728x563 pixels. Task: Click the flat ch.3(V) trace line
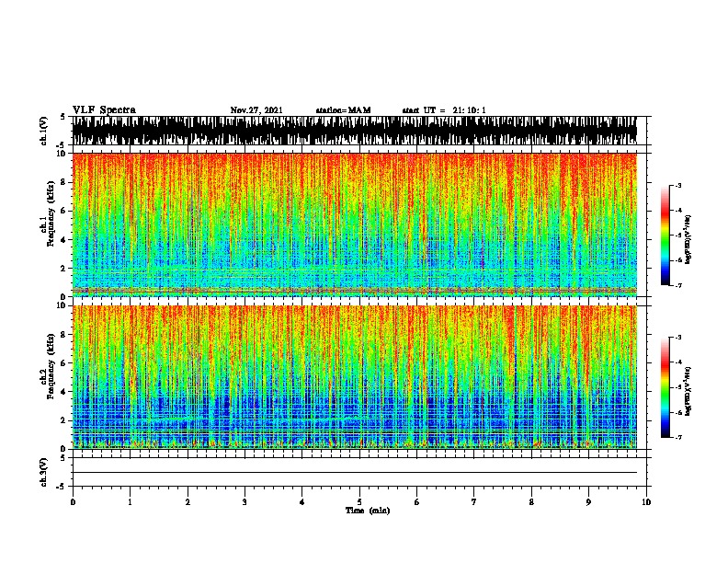354,473
